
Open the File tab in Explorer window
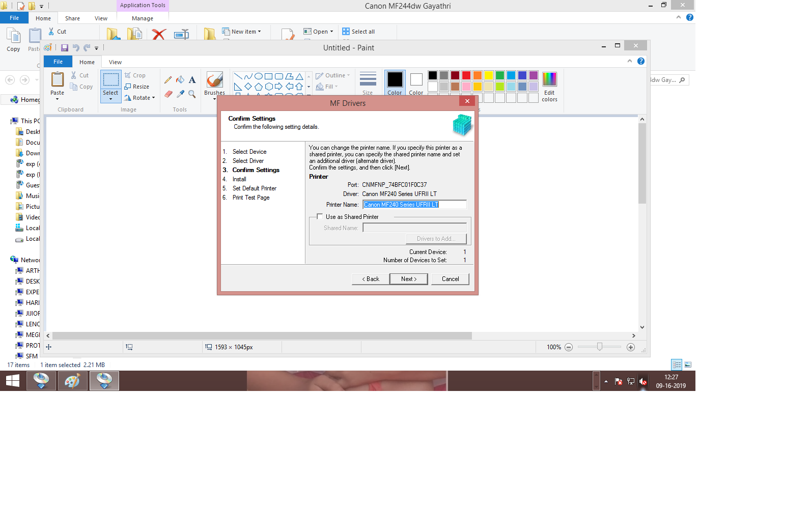[14, 18]
